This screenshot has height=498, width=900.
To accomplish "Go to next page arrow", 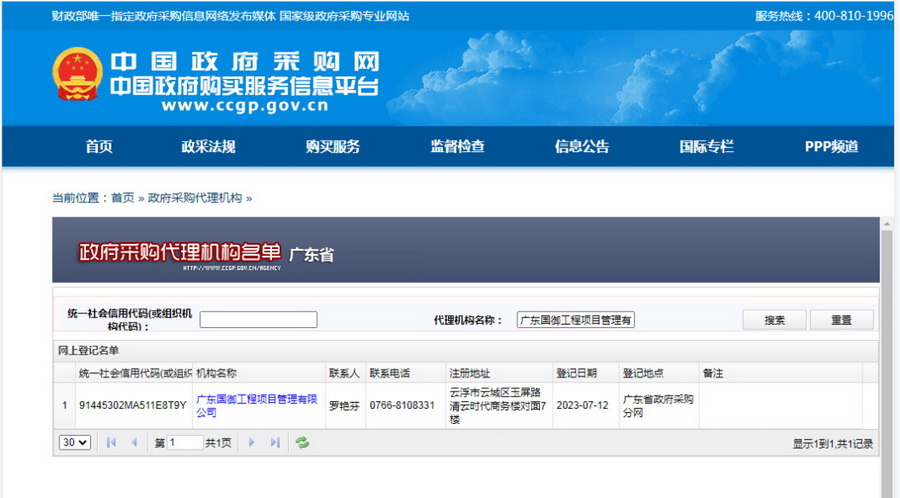I will [251, 442].
